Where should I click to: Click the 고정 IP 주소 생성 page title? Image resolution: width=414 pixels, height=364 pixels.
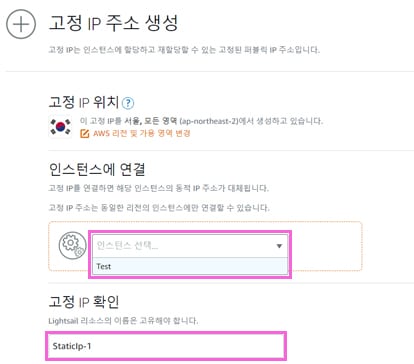click(x=113, y=23)
